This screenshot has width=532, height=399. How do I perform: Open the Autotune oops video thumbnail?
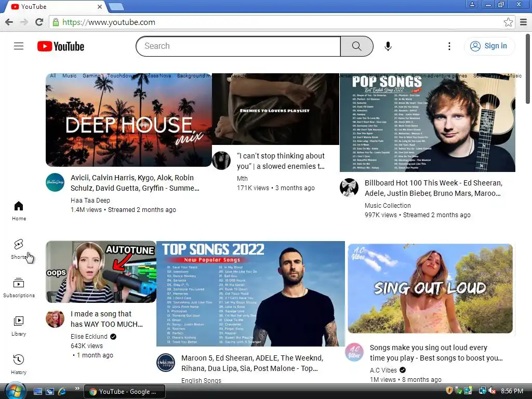tap(101, 272)
